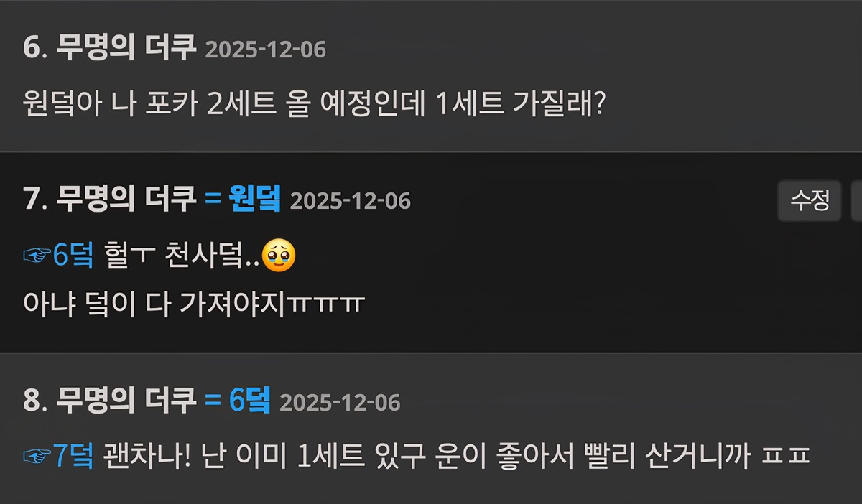Click comment 8 author name 무명의 더쿠
The image size is (862, 504).
click(126, 401)
